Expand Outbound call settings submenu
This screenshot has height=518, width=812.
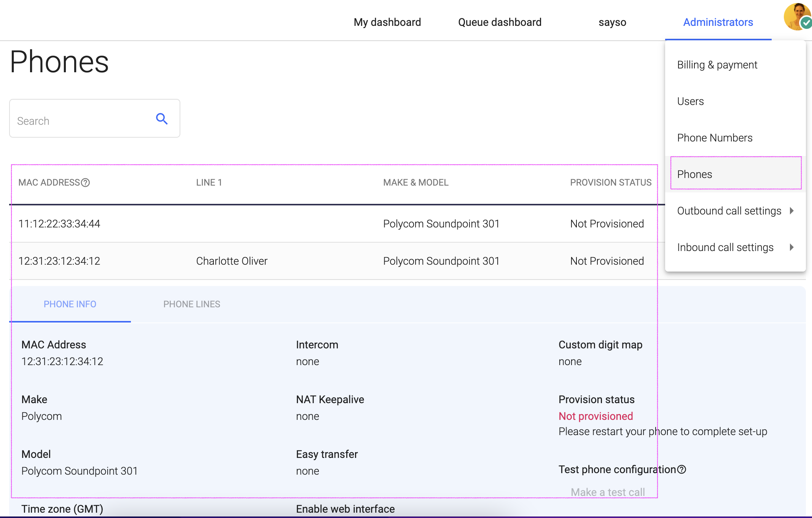pos(736,210)
